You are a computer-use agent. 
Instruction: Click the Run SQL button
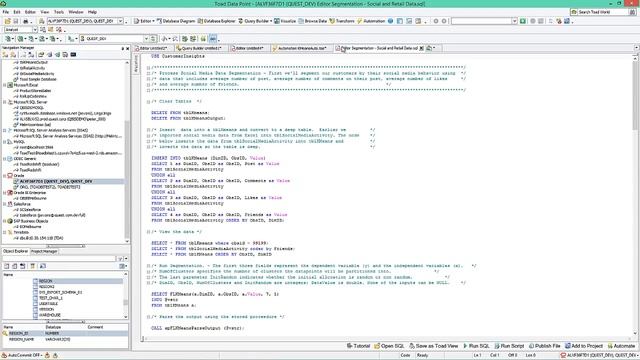coord(476,346)
